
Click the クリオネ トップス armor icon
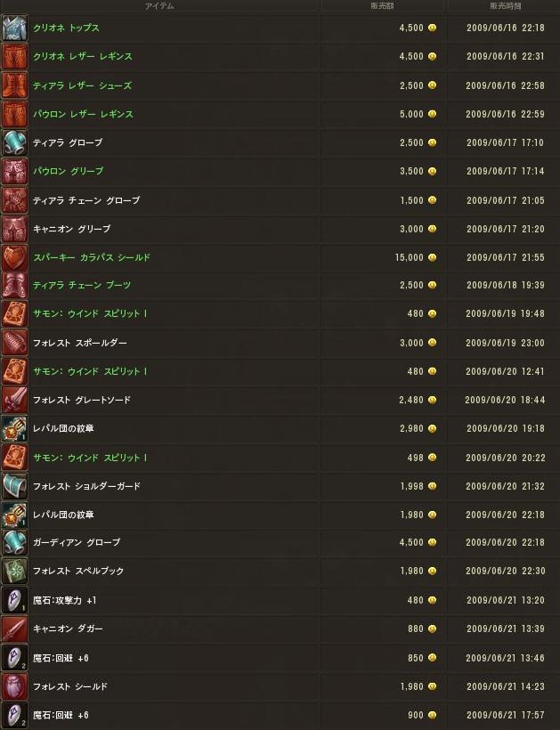click(14, 28)
